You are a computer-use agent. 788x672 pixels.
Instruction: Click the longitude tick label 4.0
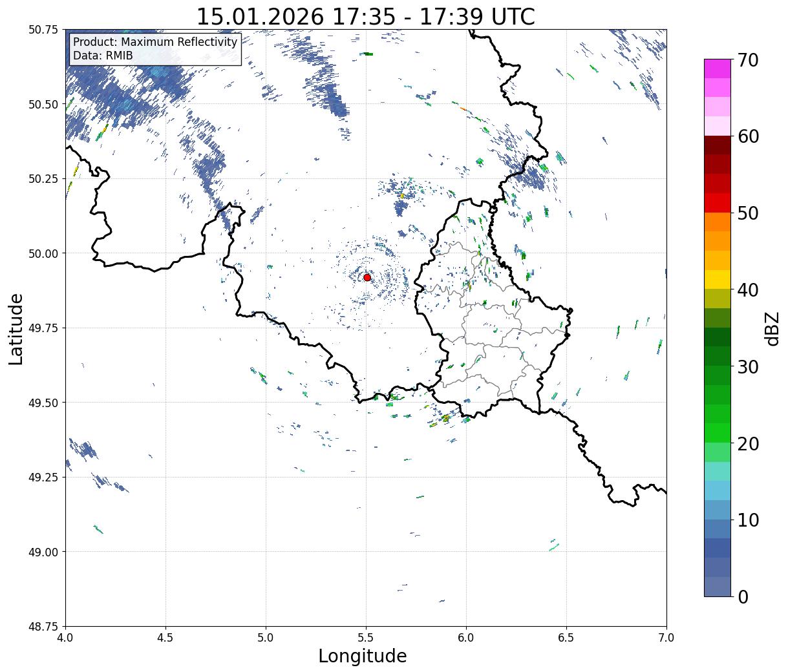(65, 638)
